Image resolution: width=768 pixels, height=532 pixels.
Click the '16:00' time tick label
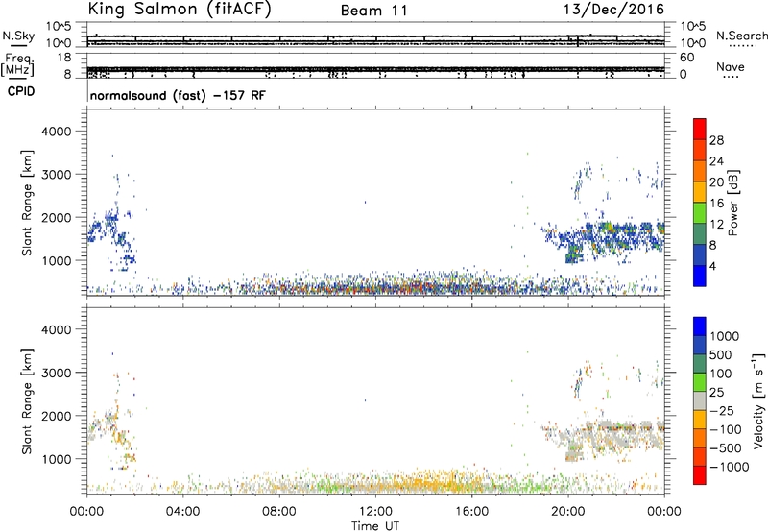[x=471, y=512]
